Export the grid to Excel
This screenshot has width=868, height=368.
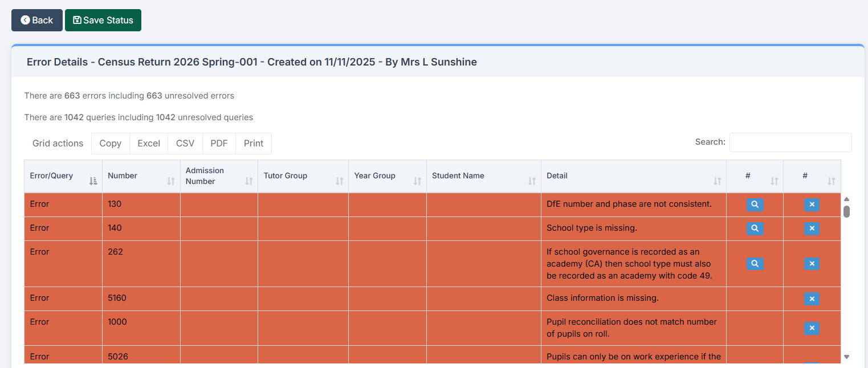pyautogui.click(x=149, y=144)
